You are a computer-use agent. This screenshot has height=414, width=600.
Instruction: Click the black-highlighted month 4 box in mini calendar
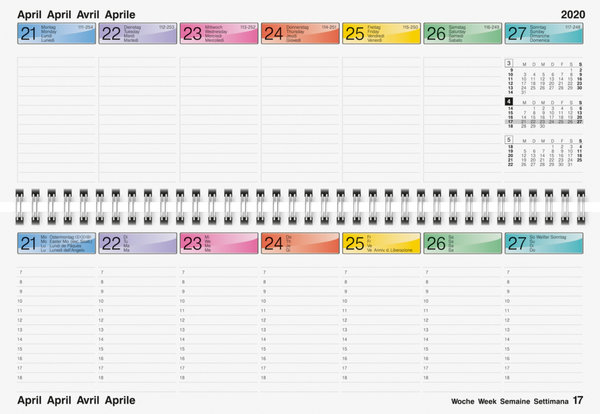click(x=509, y=101)
